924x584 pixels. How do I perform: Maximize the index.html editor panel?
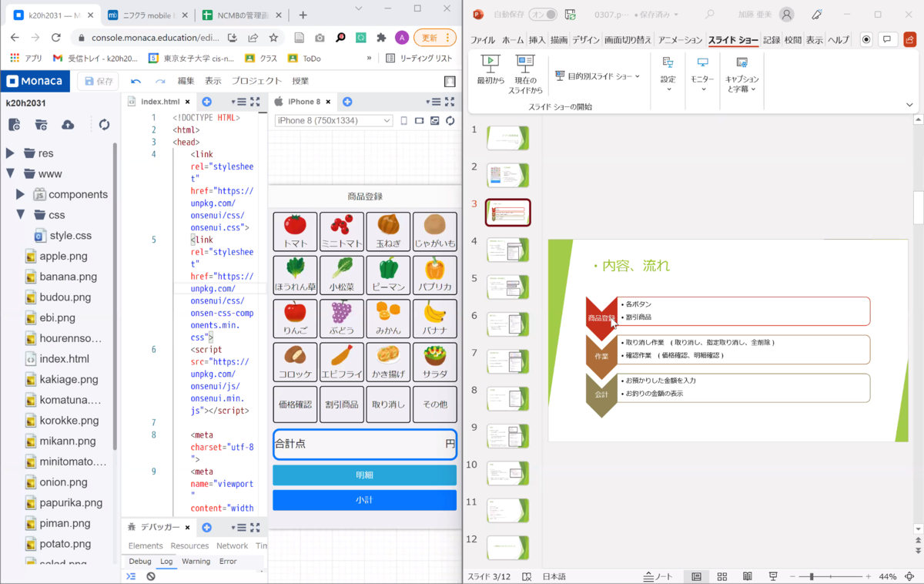[256, 102]
